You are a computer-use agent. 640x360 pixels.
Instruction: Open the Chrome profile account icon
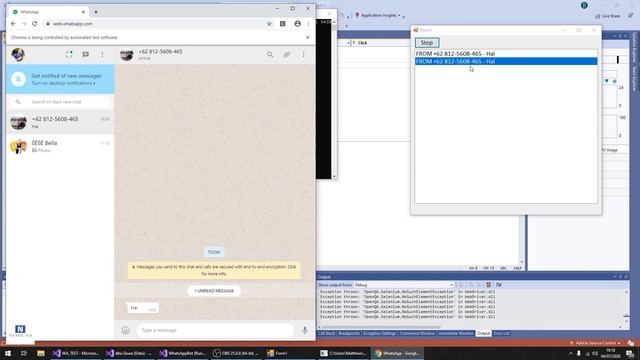point(298,24)
